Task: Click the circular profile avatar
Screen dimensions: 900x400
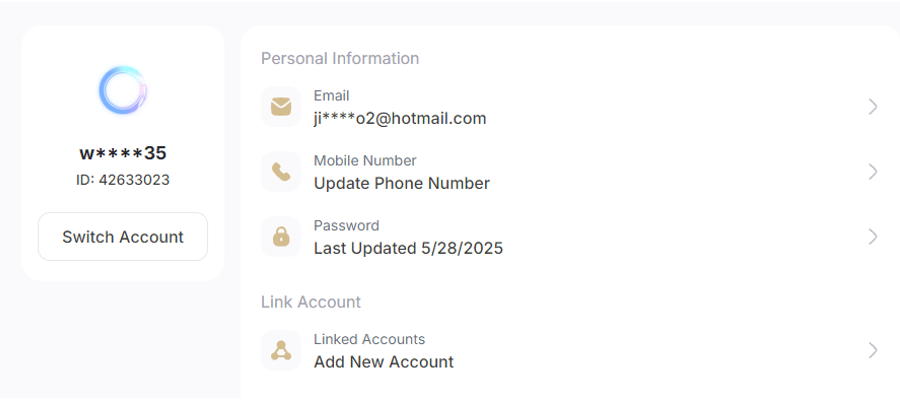Action: [123, 90]
